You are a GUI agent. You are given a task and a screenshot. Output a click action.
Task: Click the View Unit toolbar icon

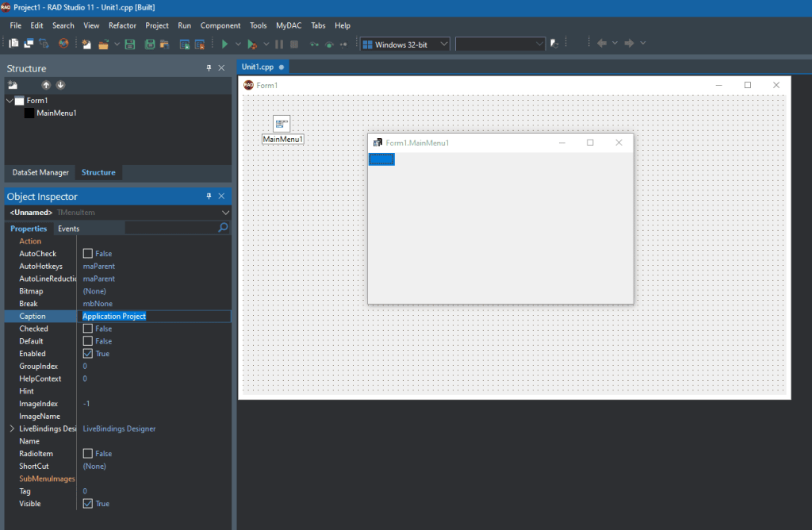click(x=14, y=44)
